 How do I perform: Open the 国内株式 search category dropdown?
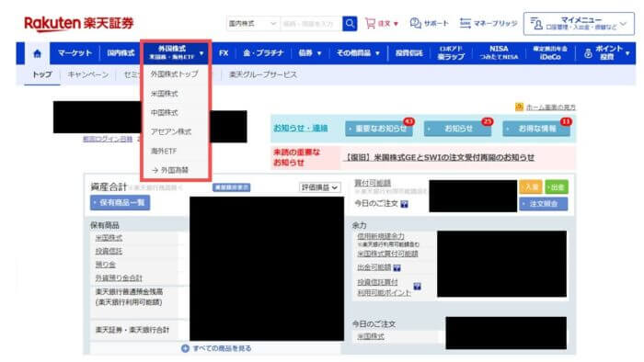pos(252,23)
